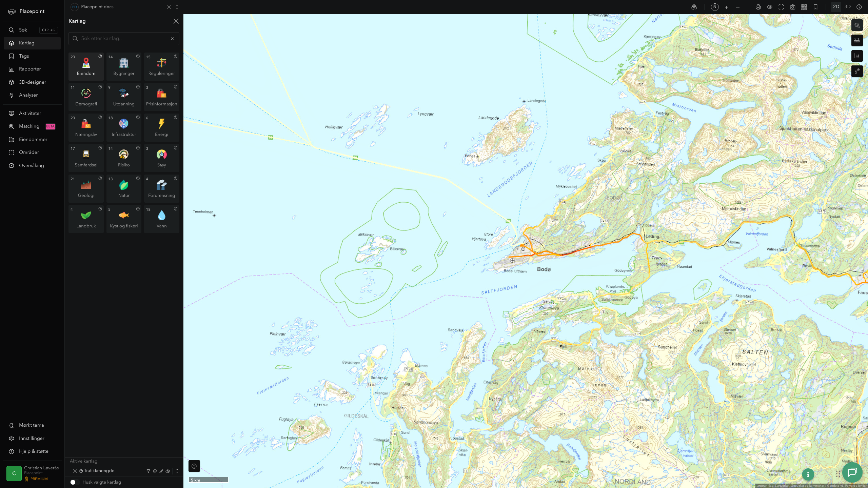Open the Landbruk layer category

click(x=86, y=219)
